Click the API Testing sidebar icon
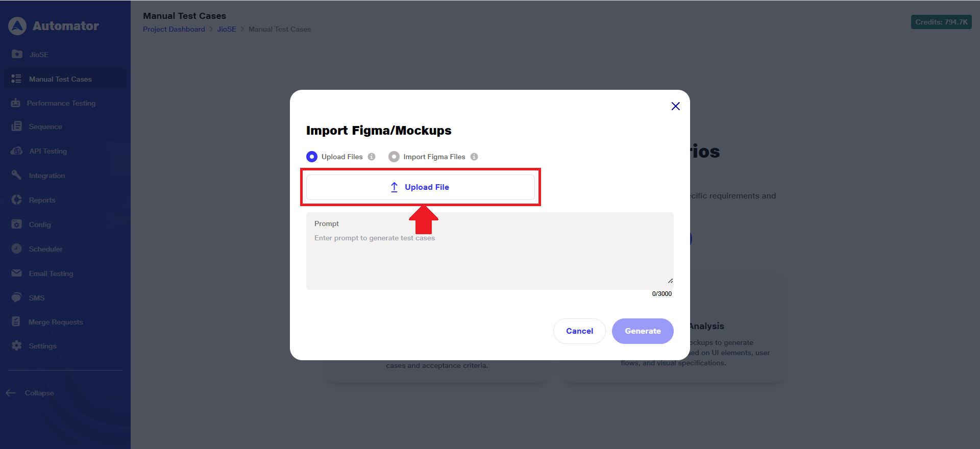The width and height of the screenshot is (980, 449). (17, 151)
